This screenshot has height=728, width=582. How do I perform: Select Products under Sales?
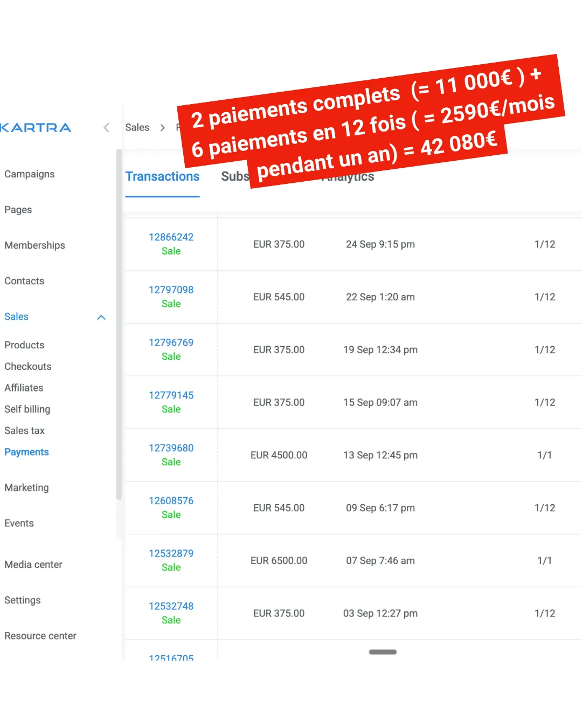(x=24, y=345)
